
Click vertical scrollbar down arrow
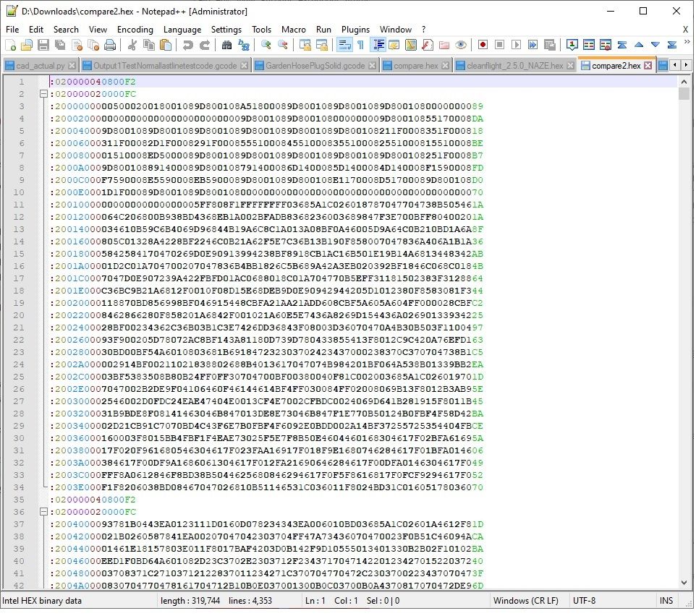click(684, 583)
